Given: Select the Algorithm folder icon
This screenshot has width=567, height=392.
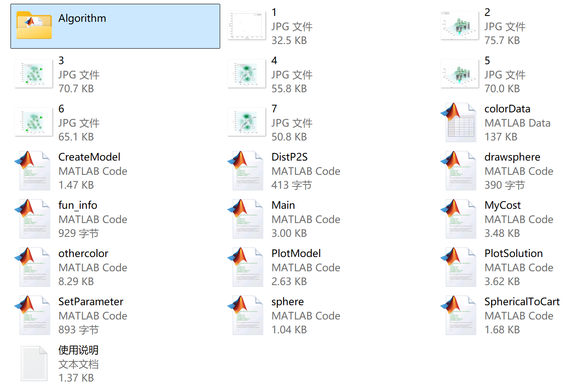Looking at the screenshot, I should (x=34, y=26).
